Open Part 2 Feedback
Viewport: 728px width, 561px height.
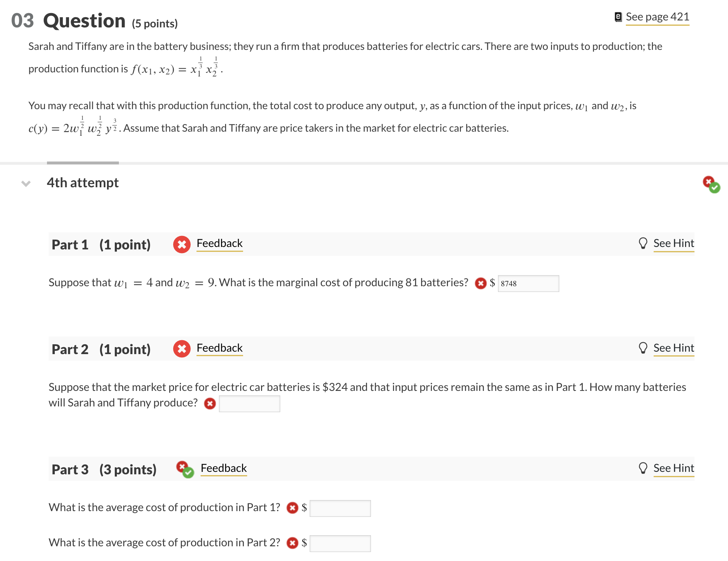(219, 348)
